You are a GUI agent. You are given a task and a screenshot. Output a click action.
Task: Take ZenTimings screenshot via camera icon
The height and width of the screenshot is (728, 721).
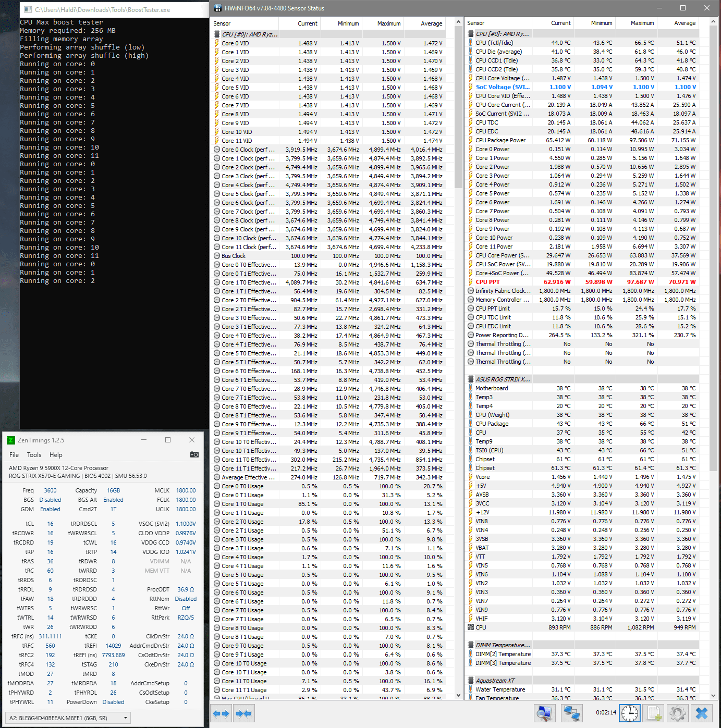coord(194,454)
